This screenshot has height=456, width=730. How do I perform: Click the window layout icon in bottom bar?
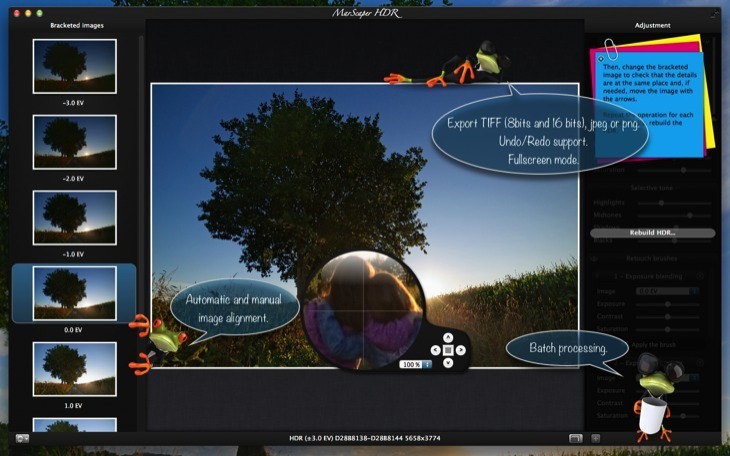pyautogui.click(x=576, y=438)
